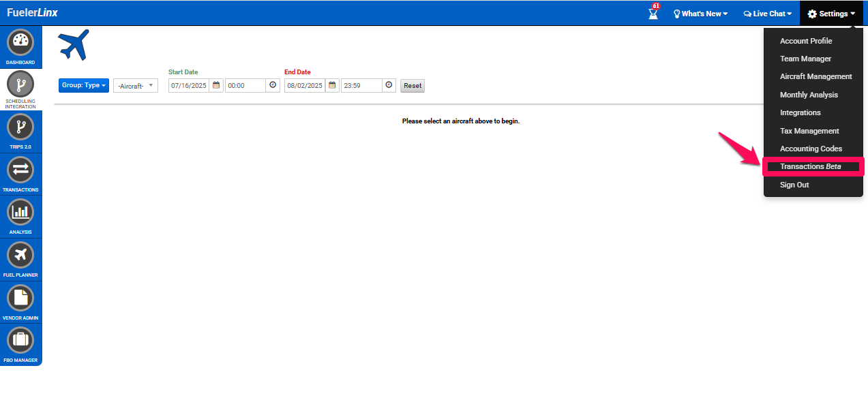Open Integrations from Settings menu
868x398 pixels.
(x=800, y=112)
